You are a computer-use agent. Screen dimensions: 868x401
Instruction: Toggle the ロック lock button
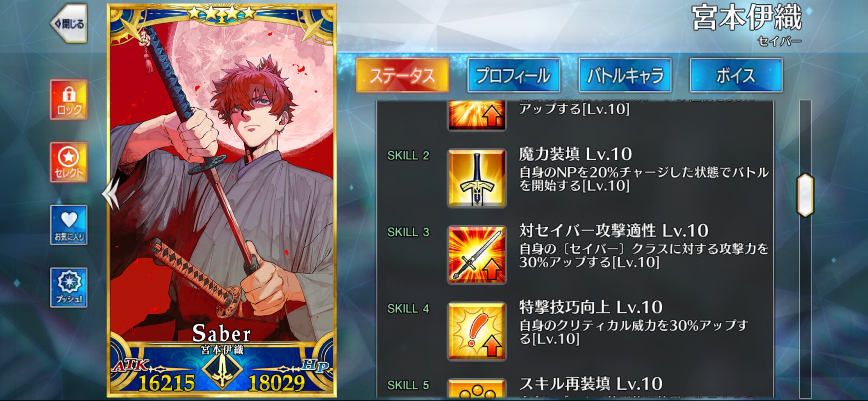69,100
